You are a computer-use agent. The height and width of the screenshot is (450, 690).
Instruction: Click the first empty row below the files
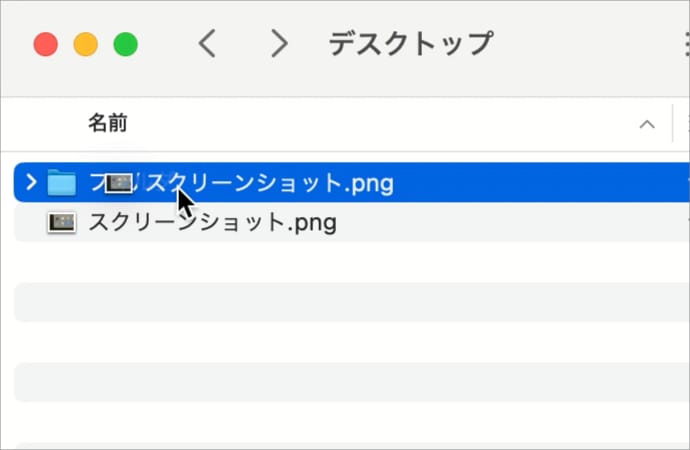click(350, 262)
